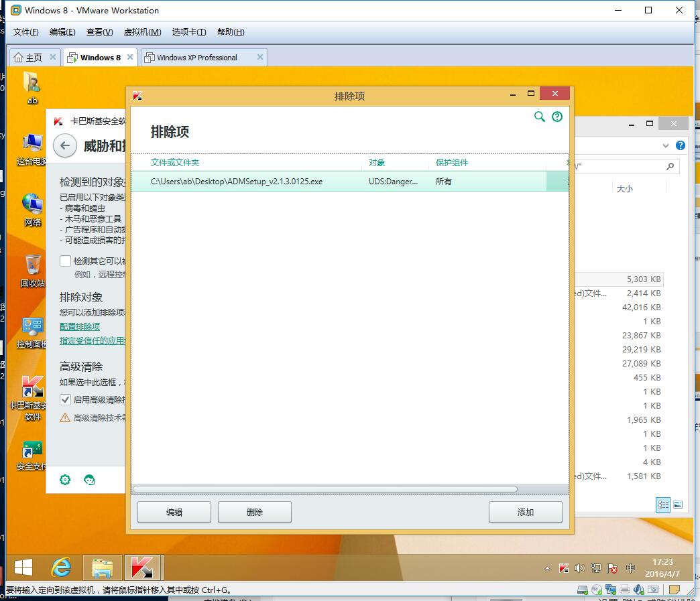Open the taskbar clock showing 17:23
The height and width of the screenshot is (601, 700).
(662, 568)
